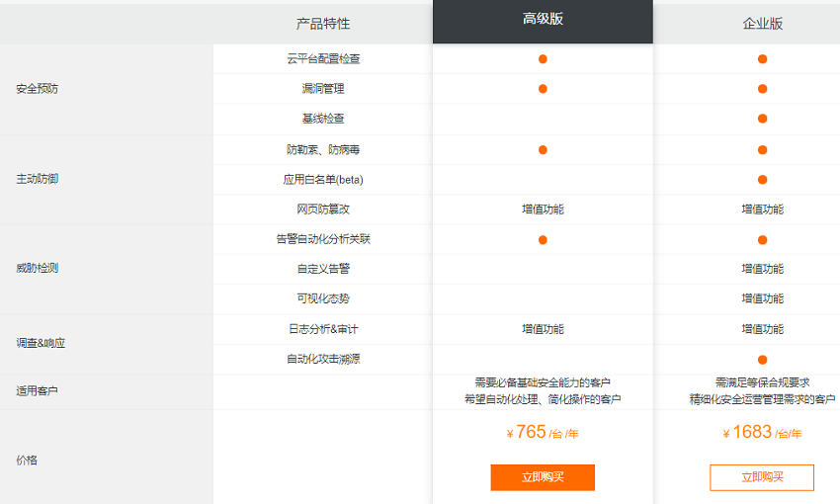Click the 告警自动化分析关联 feature row
The width and height of the screenshot is (840, 504).
(323, 239)
